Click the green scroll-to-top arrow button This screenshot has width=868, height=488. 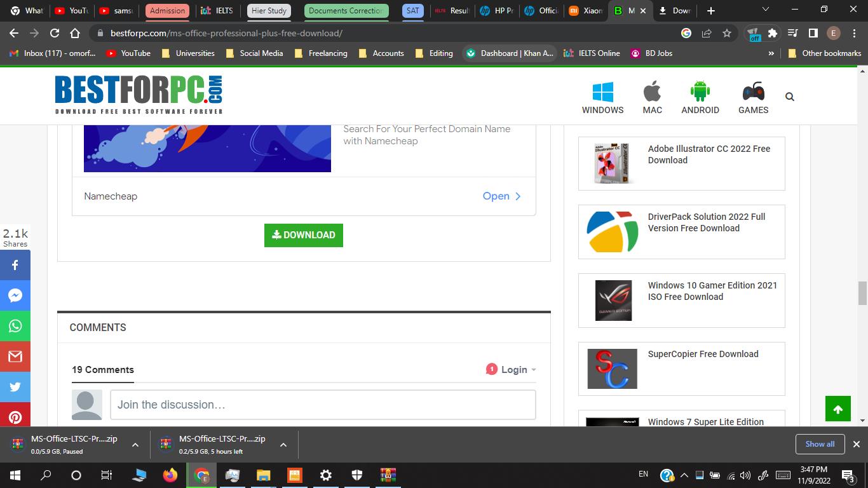pos(837,409)
